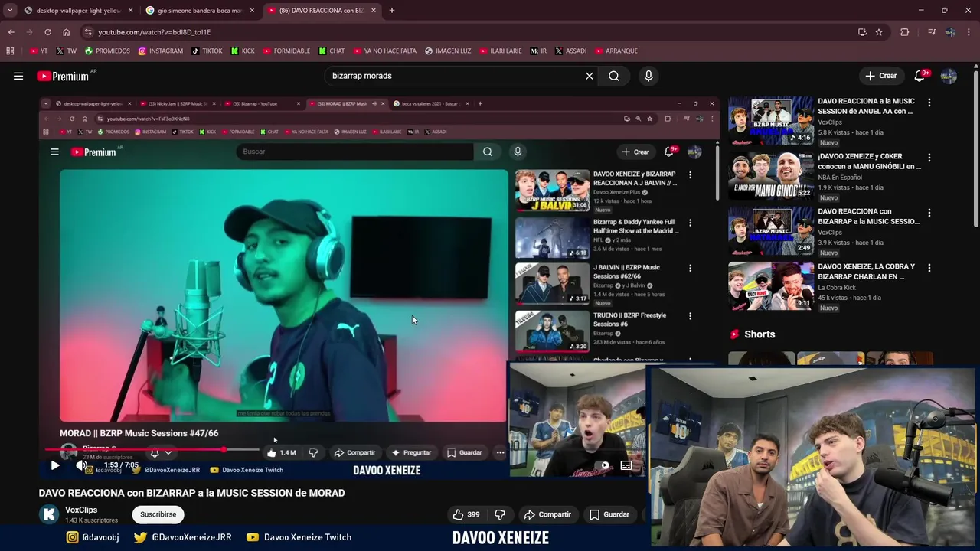
Task: Open LA COBRA Y BIZARRAP video title
Action: point(866,271)
